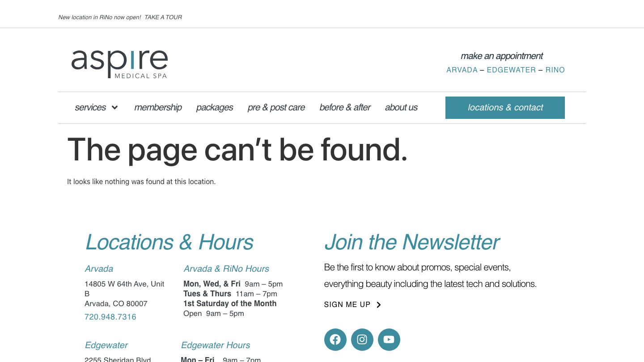Open the about us page
The height and width of the screenshot is (362, 644).
(401, 107)
